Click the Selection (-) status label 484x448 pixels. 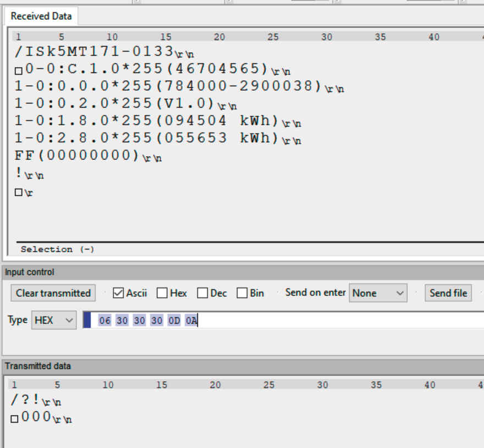click(57, 249)
